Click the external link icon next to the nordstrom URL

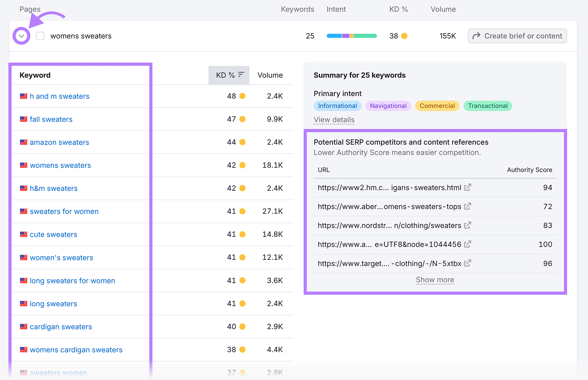point(468,225)
